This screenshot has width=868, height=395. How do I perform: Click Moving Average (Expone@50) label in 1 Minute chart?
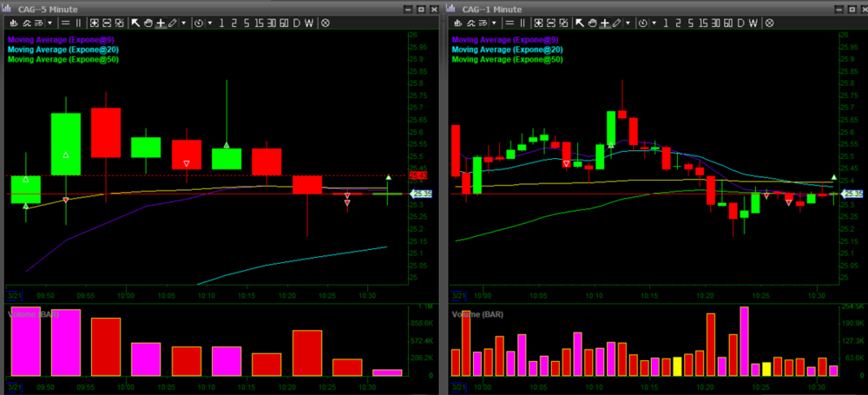click(503, 59)
